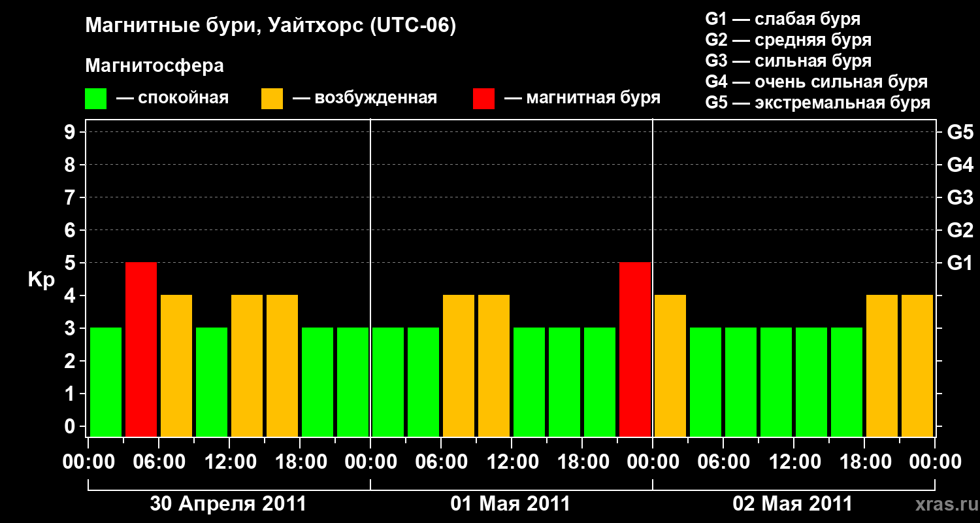Click the 'G2 — средняя буря' legend line
The height and width of the screenshot is (523, 980).
[x=789, y=40]
